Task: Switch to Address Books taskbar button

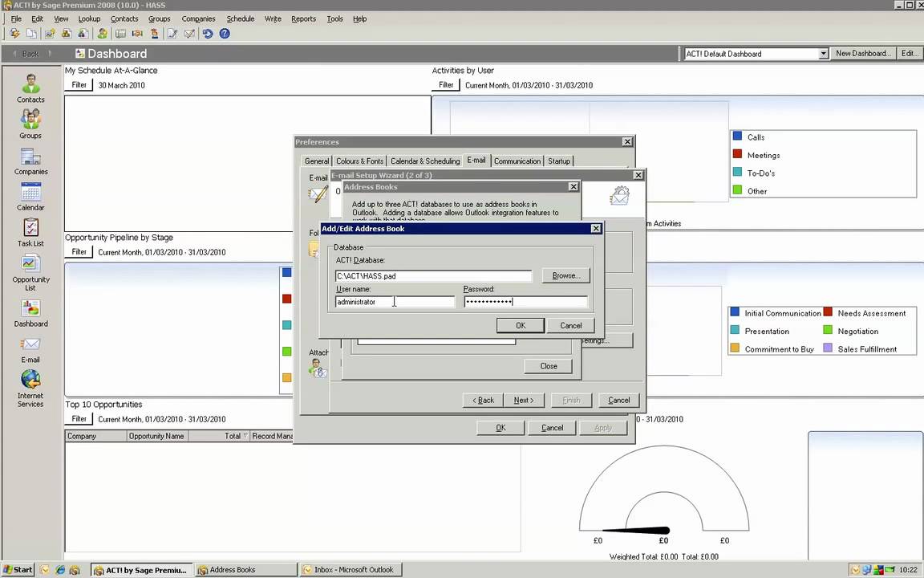Action: pyautogui.click(x=246, y=570)
